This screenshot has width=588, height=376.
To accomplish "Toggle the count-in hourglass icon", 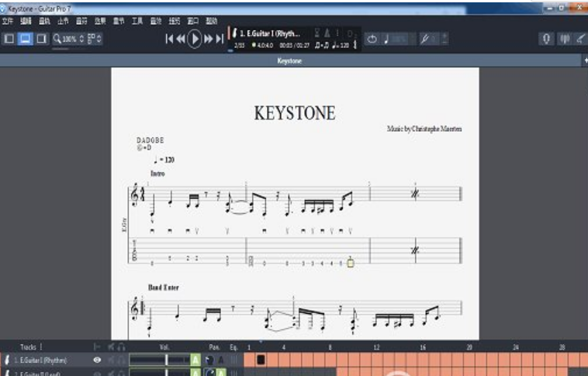I will (316, 33).
